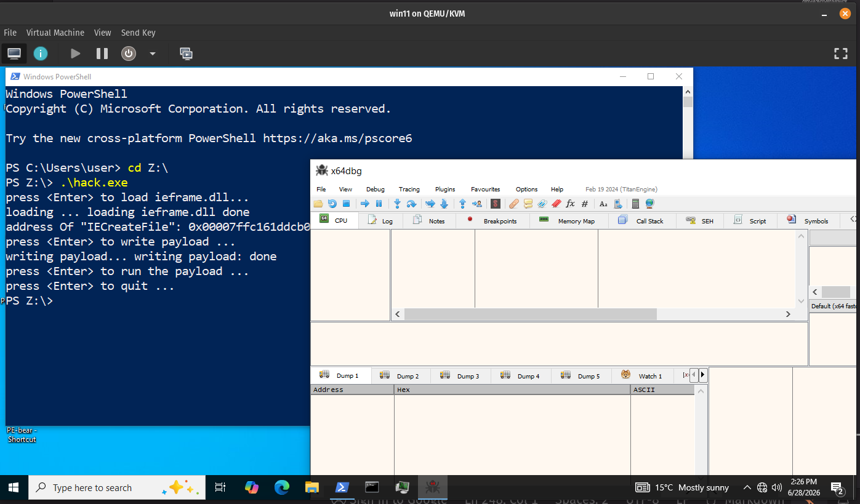Toggle QEMU fullscreen view
The width and height of the screenshot is (860, 504).
(841, 54)
